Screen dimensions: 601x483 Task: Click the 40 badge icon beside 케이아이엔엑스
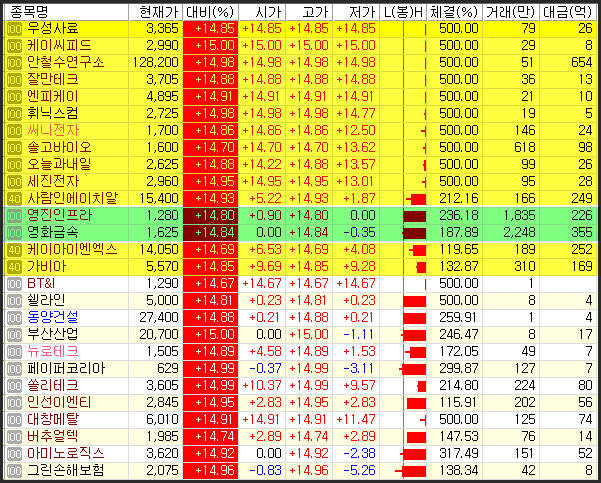[x=15, y=250]
